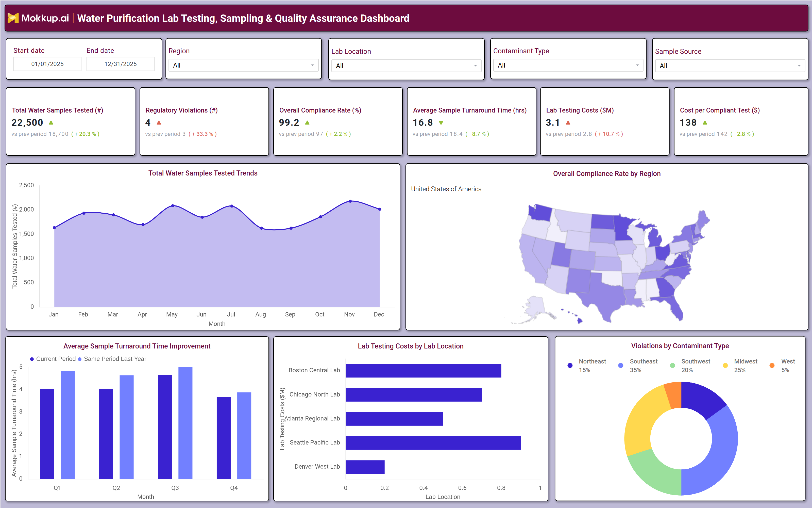Click the Jan data point on trend line

click(54, 228)
